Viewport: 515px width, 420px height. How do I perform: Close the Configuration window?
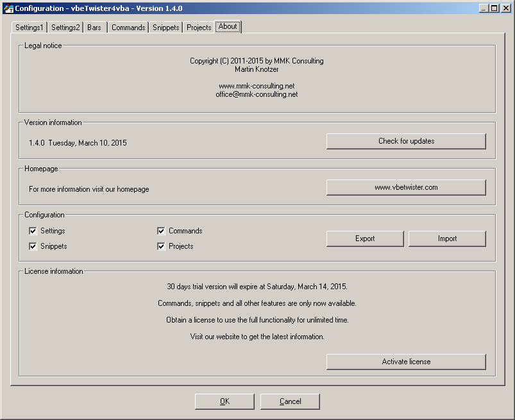[506, 8]
